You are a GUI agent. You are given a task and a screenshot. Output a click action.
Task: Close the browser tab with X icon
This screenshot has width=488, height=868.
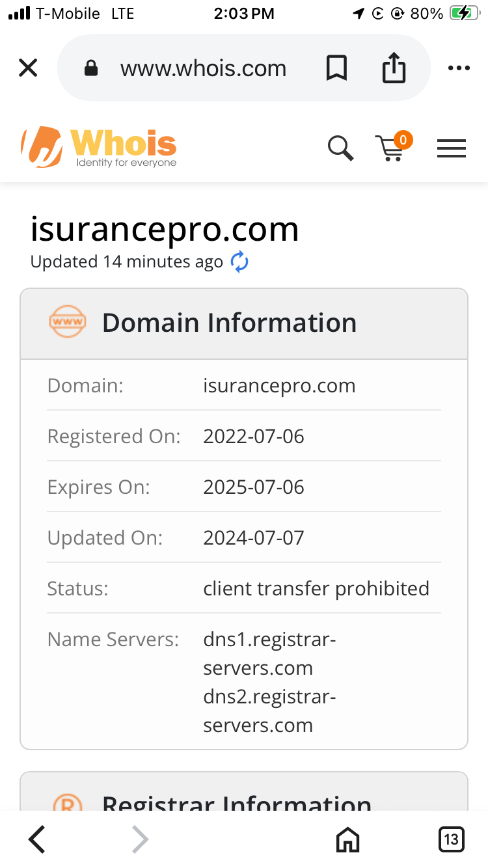tap(28, 68)
